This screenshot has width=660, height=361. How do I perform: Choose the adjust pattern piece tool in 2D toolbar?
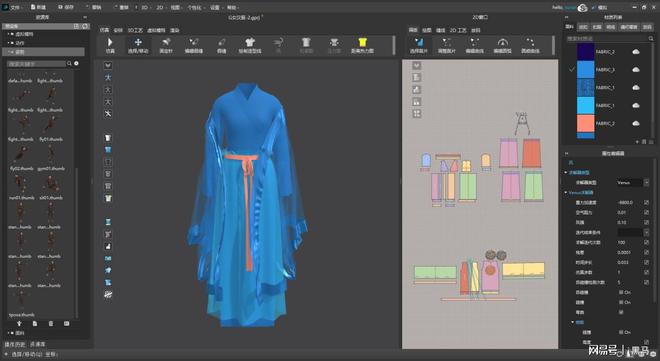coord(447,45)
